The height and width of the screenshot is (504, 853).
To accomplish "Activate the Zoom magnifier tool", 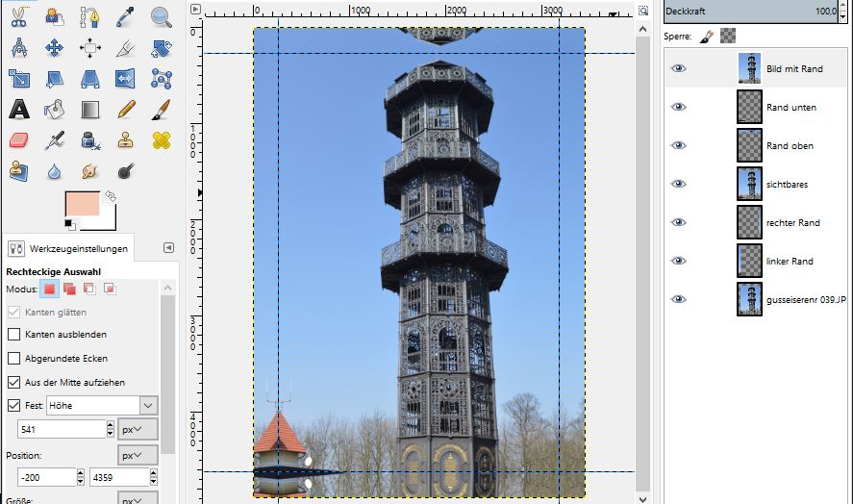I will tap(161, 16).
